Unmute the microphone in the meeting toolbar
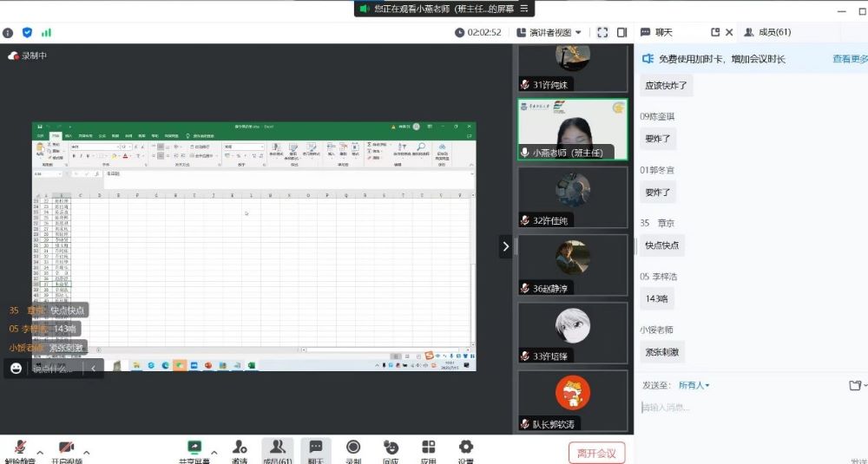Screen dimensions: 868x464 [x=19, y=448]
